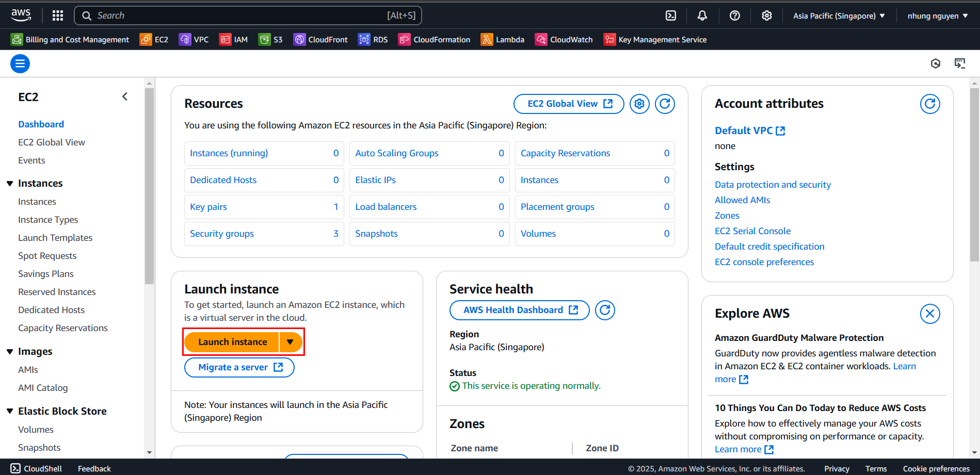Open Instances (running) resource tile
This screenshot has height=475, width=980.
pyautogui.click(x=264, y=153)
